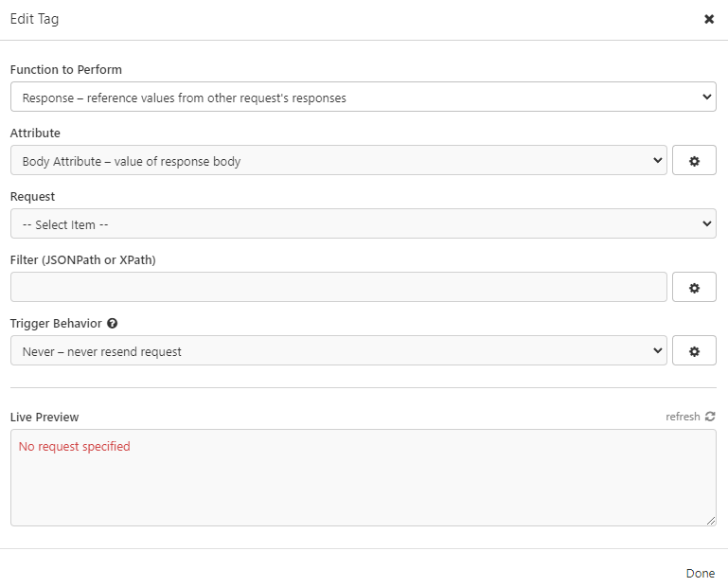Open the Request Select Item dropdown
The height and width of the screenshot is (587, 728).
364,223
